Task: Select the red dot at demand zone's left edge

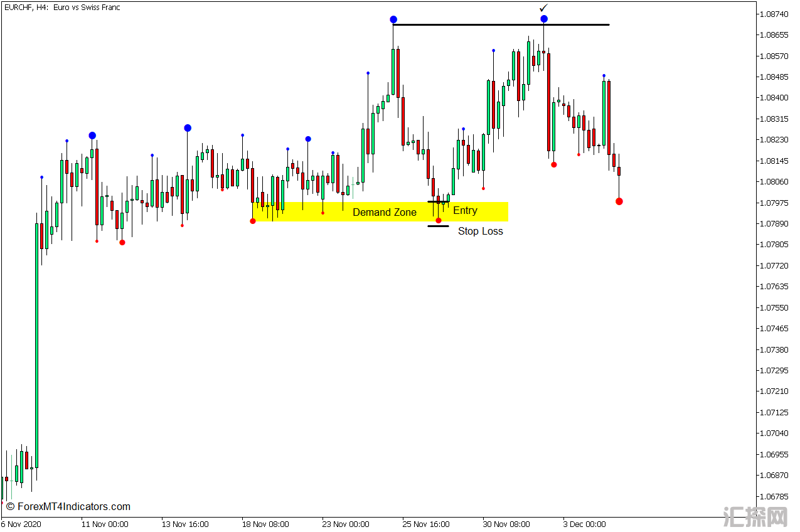Action: pyautogui.click(x=253, y=221)
